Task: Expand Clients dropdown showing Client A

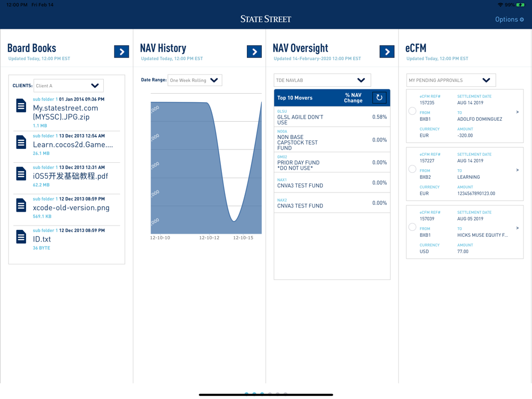Action: [69, 86]
